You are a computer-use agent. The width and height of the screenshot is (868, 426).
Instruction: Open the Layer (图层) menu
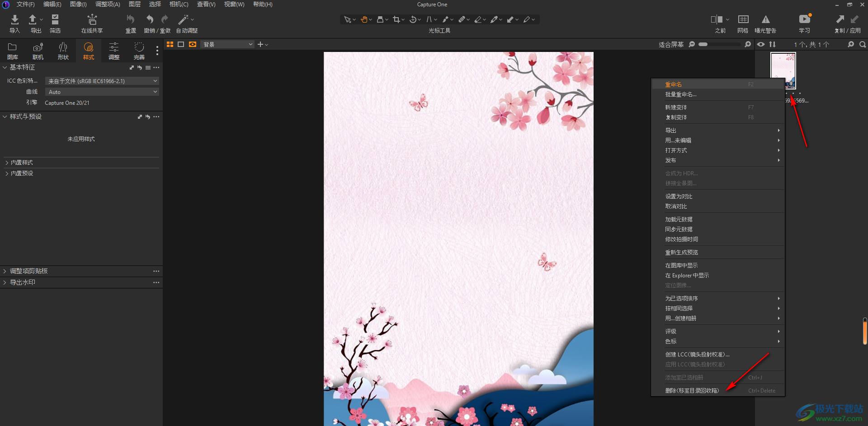click(134, 4)
